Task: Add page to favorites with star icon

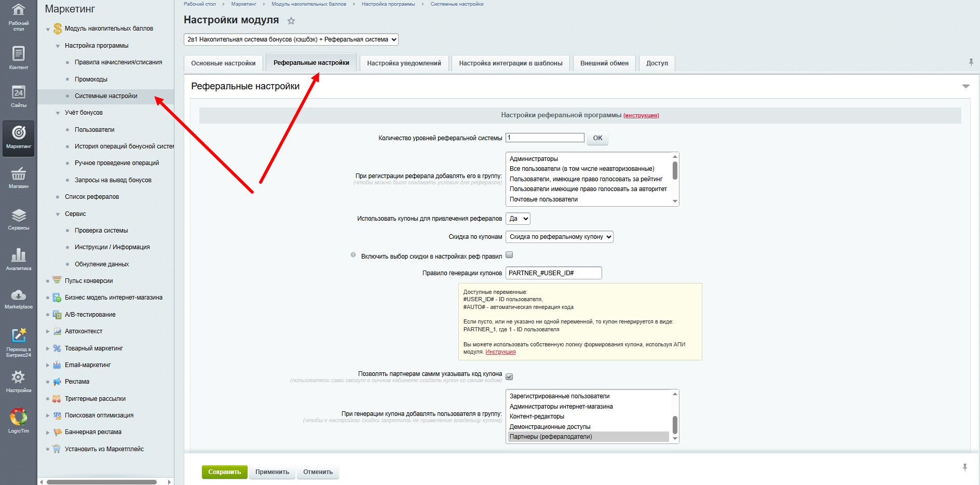Action: pos(291,21)
